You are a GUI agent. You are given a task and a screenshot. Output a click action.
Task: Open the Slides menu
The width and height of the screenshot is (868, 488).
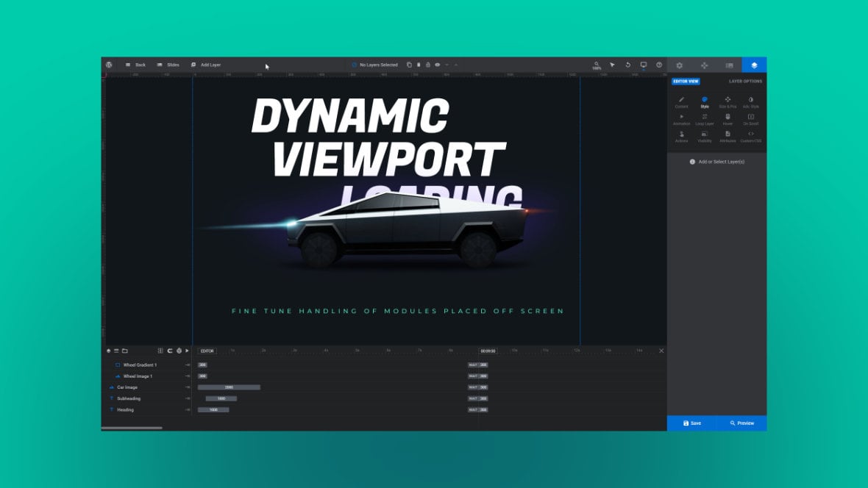[168, 65]
